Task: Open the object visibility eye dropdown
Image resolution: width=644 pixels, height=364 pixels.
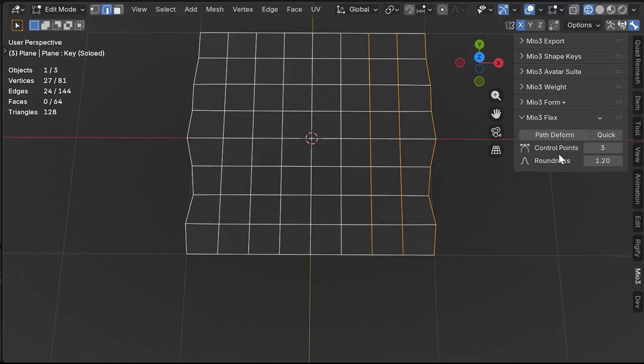Action: pos(485,9)
